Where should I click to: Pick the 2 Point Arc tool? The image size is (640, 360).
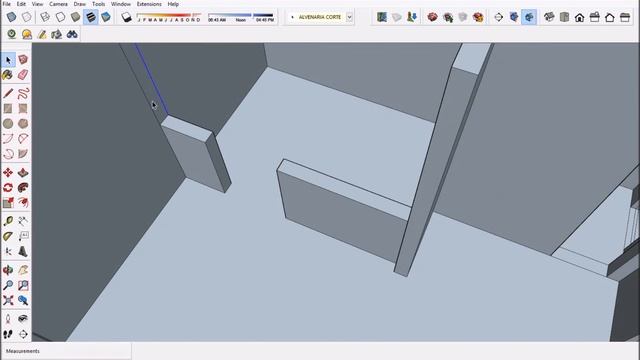(23, 139)
